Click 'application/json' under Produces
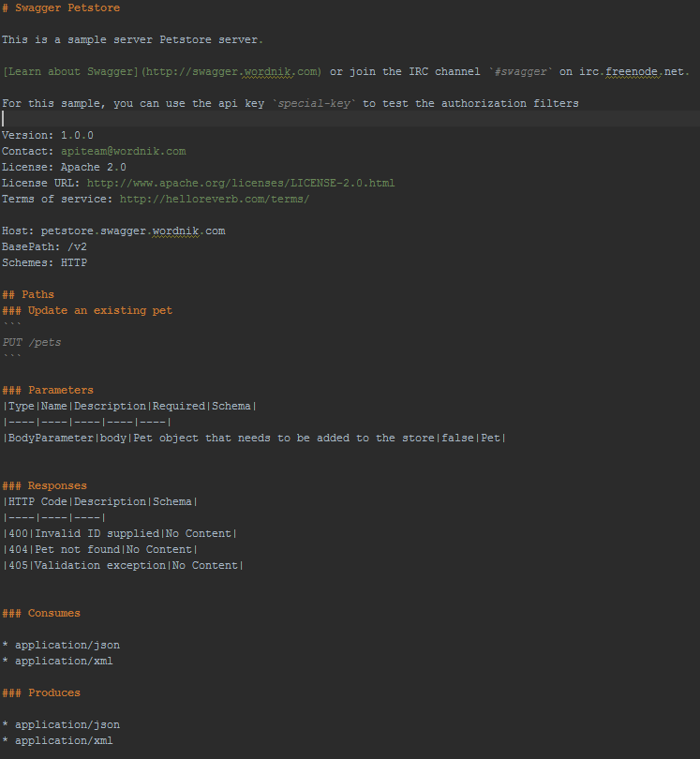This screenshot has height=759, width=700. pyautogui.click(x=67, y=725)
